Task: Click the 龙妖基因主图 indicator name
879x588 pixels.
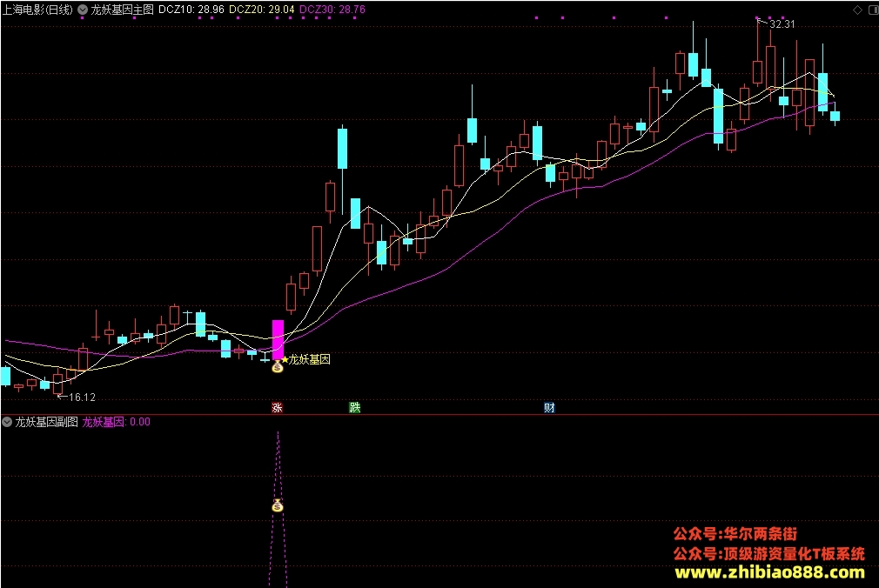Action: click(122, 10)
